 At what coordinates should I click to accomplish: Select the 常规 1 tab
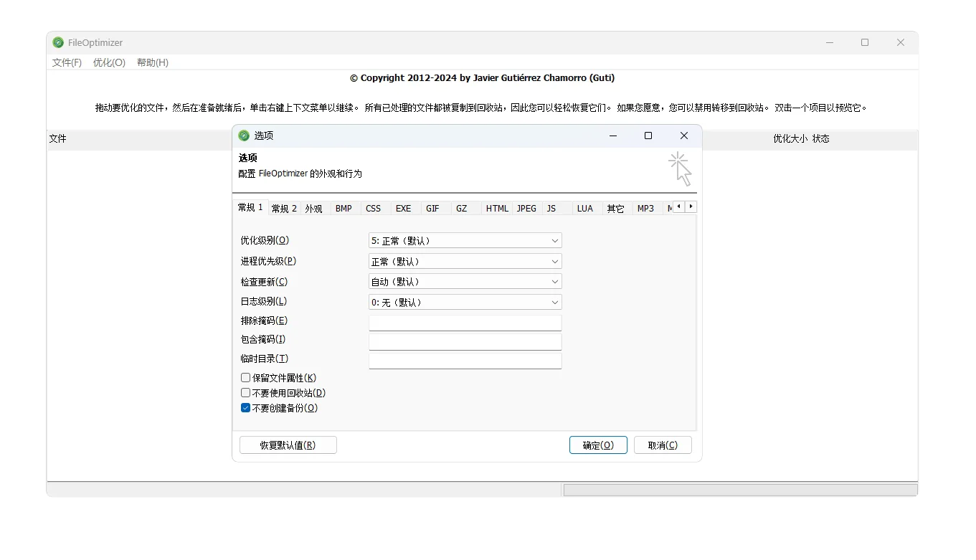[250, 207]
